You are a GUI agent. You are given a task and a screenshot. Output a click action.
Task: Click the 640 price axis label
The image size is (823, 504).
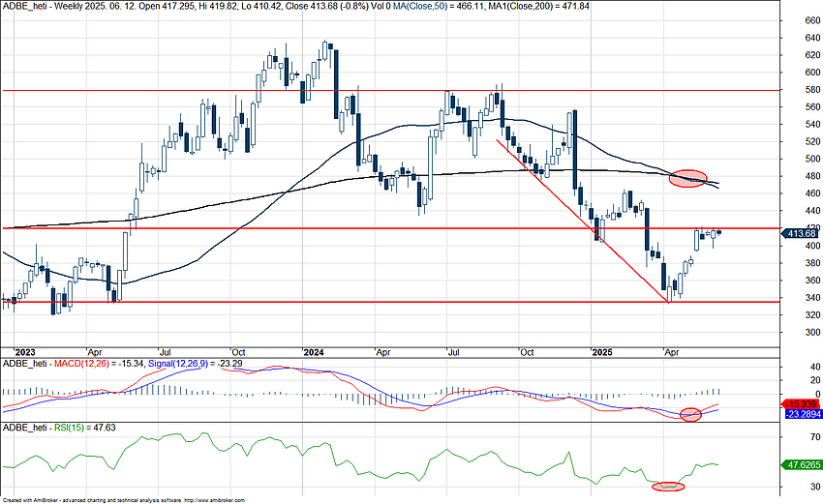[x=812, y=37]
